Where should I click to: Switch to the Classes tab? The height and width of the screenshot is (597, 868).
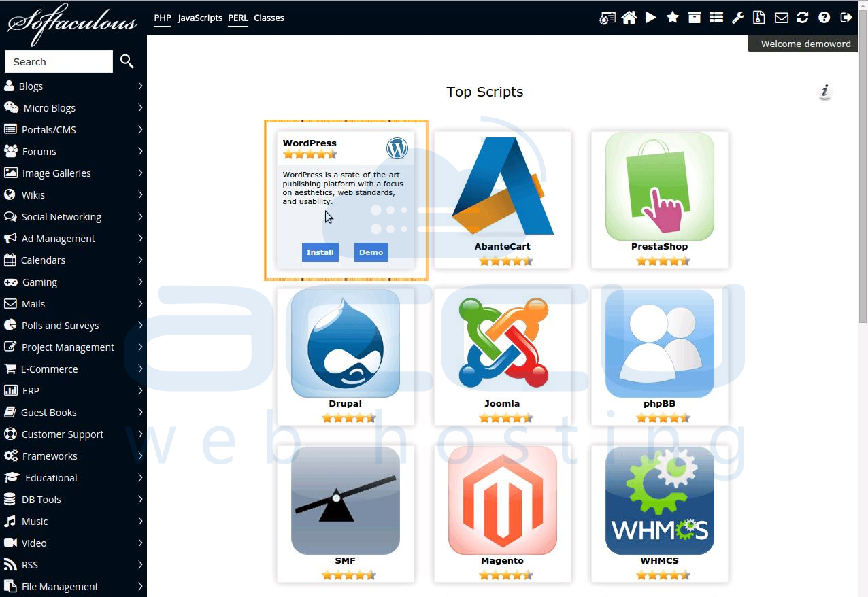pyautogui.click(x=269, y=18)
